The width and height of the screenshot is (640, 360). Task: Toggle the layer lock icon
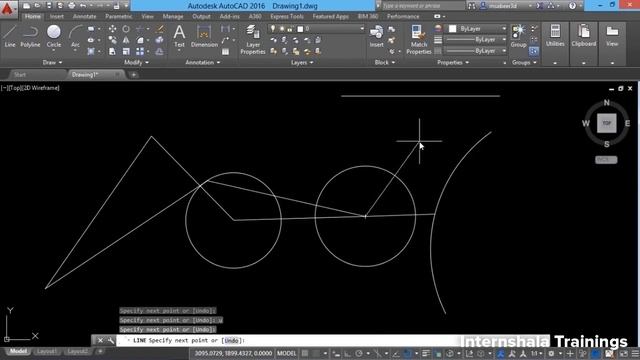point(290,29)
